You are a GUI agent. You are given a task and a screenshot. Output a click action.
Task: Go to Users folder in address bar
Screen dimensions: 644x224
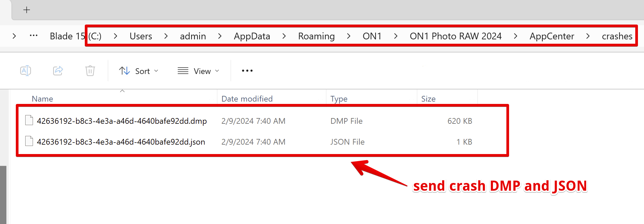[x=141, y=36]
